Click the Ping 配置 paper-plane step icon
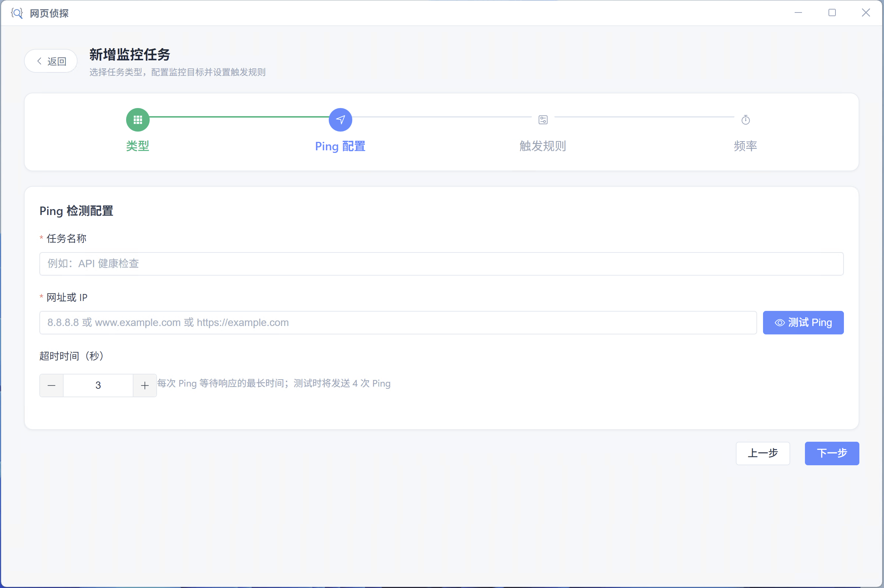The image size is (884, 588). pyautogui.click(x=340, y=120)
